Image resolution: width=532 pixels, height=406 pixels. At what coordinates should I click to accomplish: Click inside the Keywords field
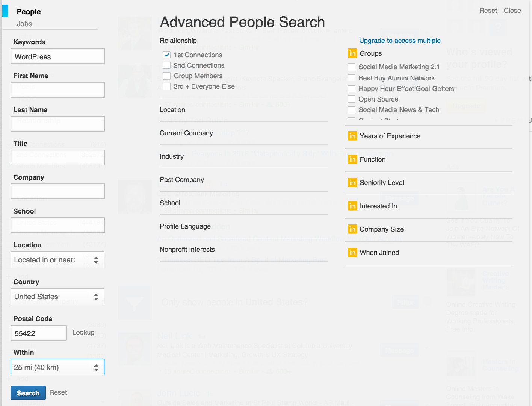[57, 56]
